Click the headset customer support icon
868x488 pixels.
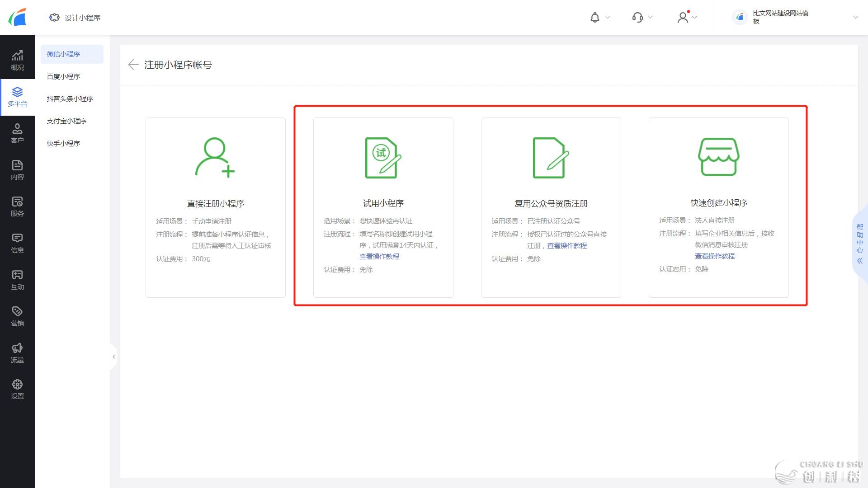[637, 18]
